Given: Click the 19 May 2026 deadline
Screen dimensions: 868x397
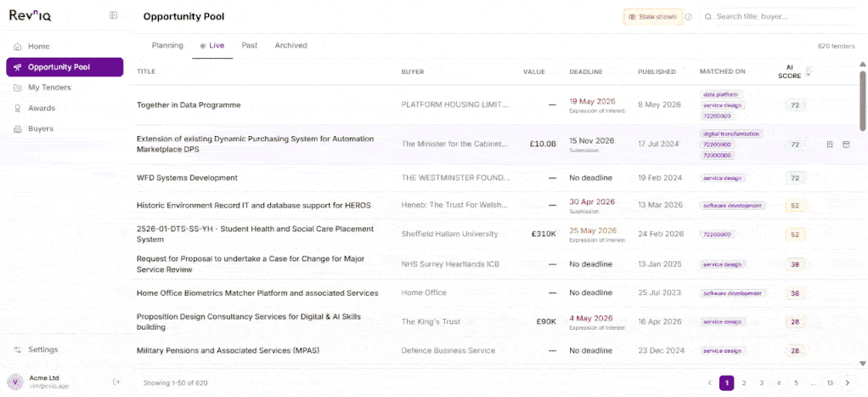Looking at the screenshot, I should tap(592, 101).
